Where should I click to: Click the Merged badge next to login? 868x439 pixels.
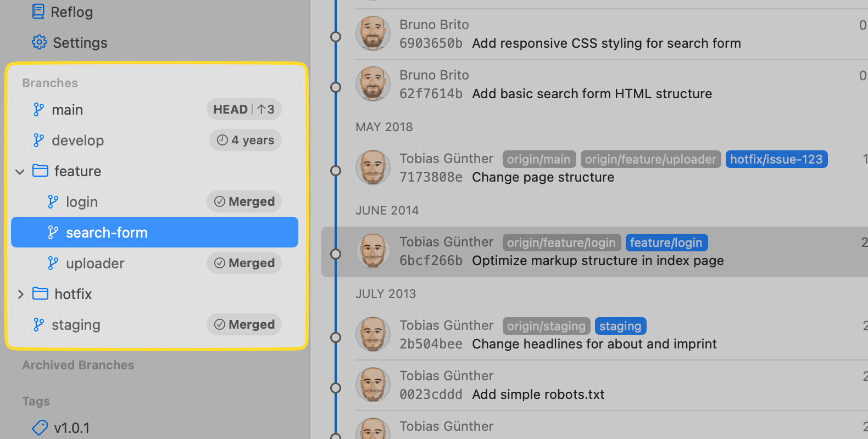tap(244, 202)
